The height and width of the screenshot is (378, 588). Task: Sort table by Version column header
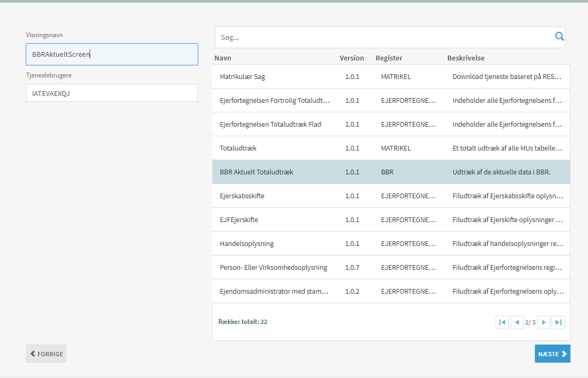click(352, 58)
